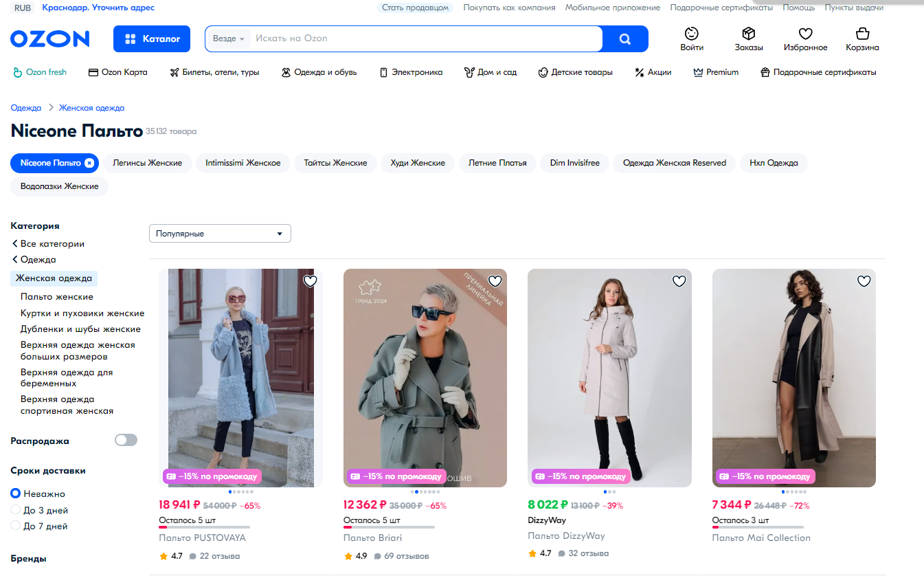Select Куртки и пуховики женские category
Viewport: 924px width, 576px height.
pos(82,313)
